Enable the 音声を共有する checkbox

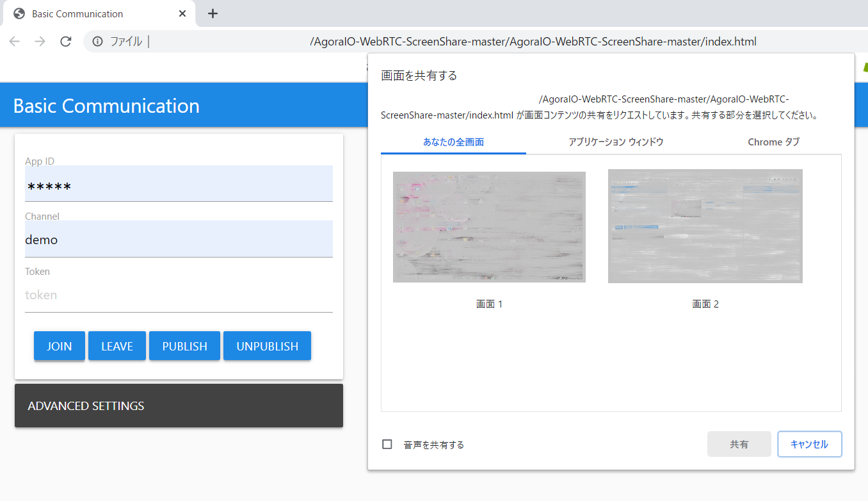click(387, 444)
